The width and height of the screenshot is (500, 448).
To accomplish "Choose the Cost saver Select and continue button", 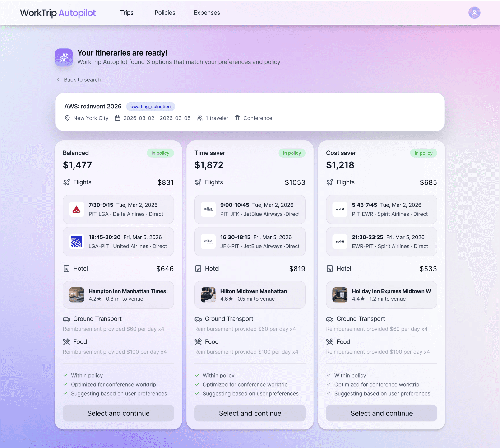I will pyautogui.click(x=381, y=413).
